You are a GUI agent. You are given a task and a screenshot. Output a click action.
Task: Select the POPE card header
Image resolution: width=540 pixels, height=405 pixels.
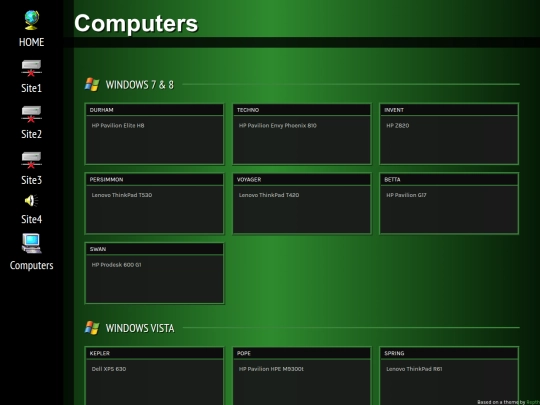click(x=302, y=353)
